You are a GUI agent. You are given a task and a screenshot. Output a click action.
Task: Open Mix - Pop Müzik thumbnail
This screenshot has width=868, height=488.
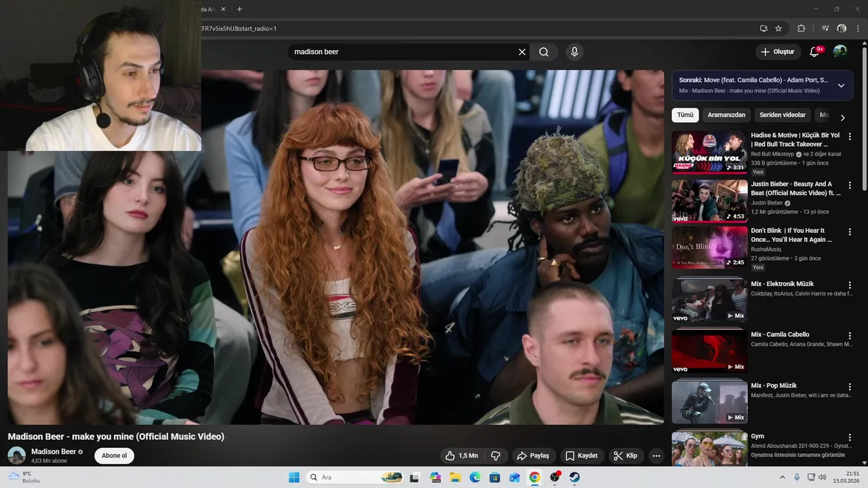[709, 402]
